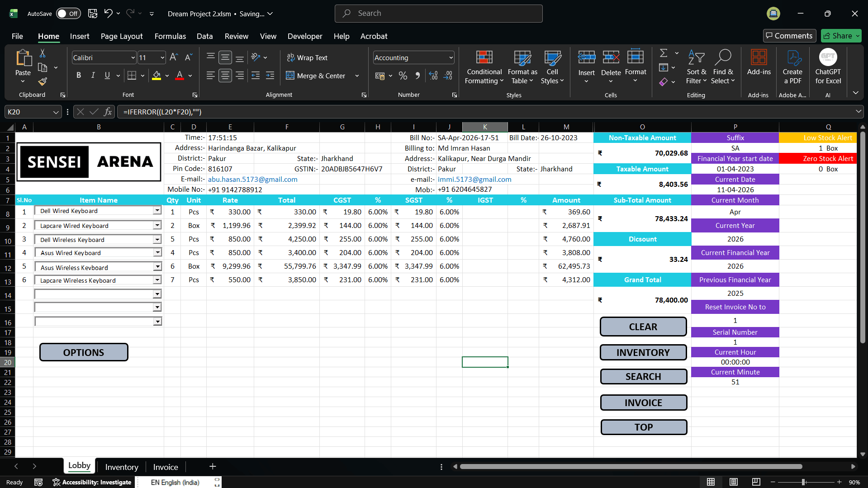Viewport: 868px width, 488px height.
Task: Click the CLEAR button
Action: (x=643, y=327)
